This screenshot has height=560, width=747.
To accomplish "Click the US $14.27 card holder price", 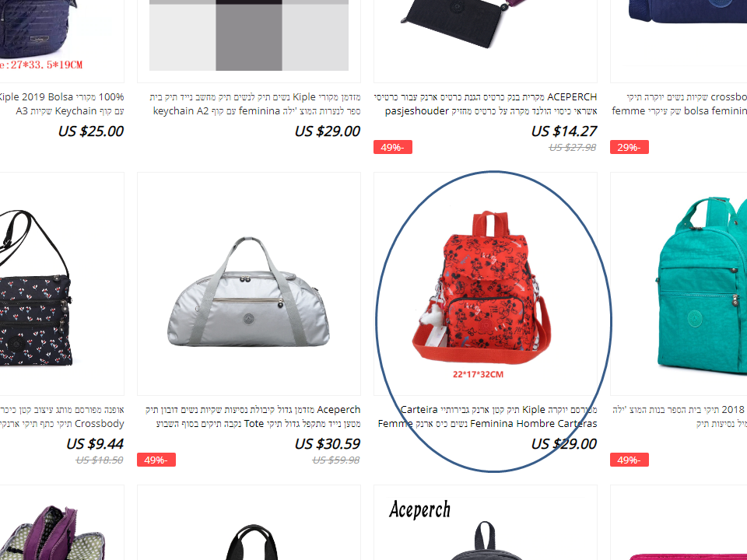I will [x=564, y=131].
